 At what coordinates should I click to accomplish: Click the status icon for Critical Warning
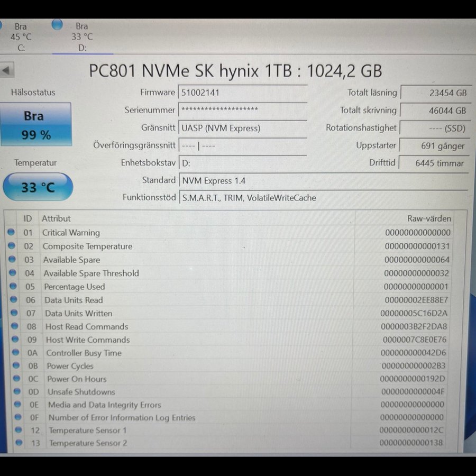tap(11, 232)
